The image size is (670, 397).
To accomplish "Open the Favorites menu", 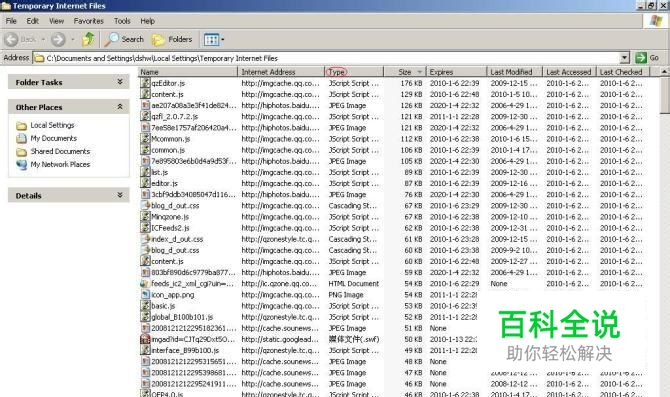I will pyautogui.click(x=88, y=21).
